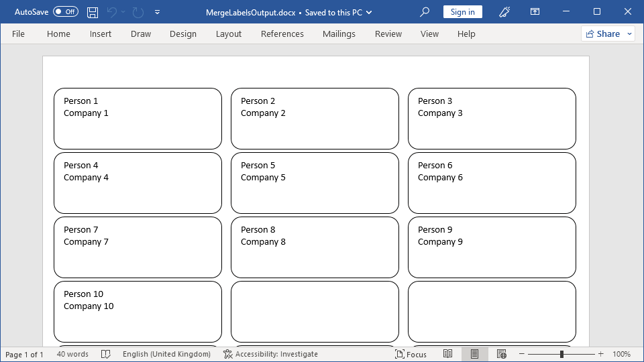Switch to Read Mode view

pos(447,354)
